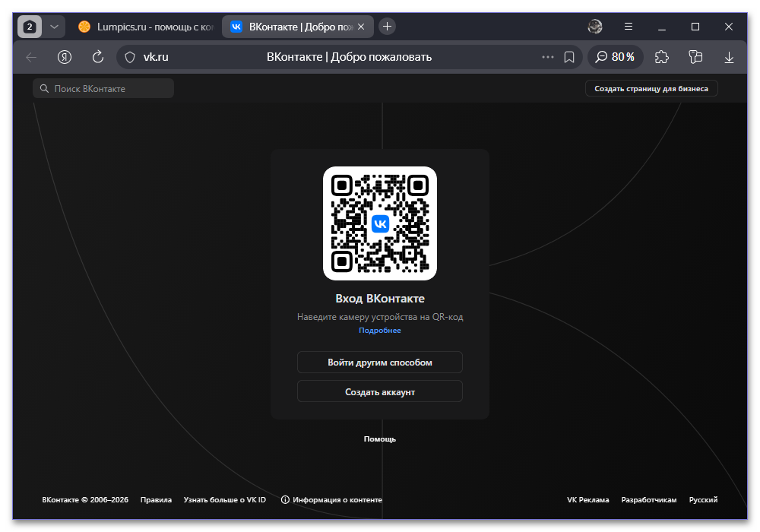760x532 pixels.
Task: Click the vk.ru address text
Action: tap(156, 57)
